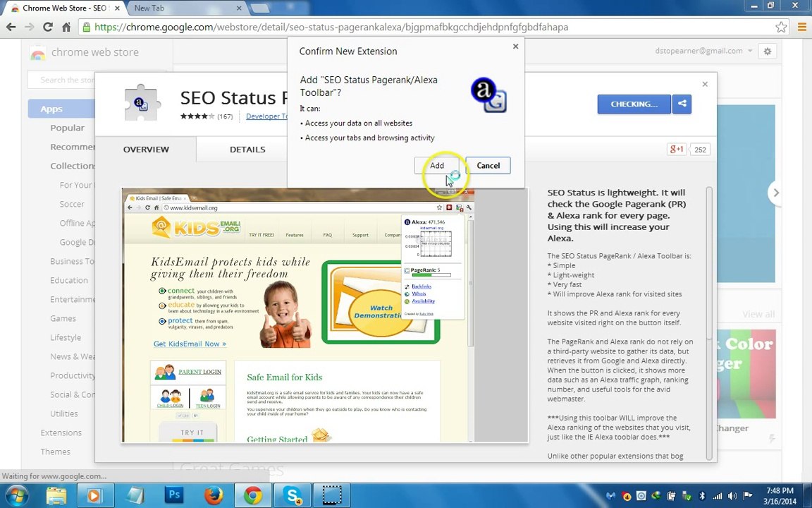This screenshot has width=812, height=508.
Task: Bookmark this page with the star icon
Action: click(781, 27)
